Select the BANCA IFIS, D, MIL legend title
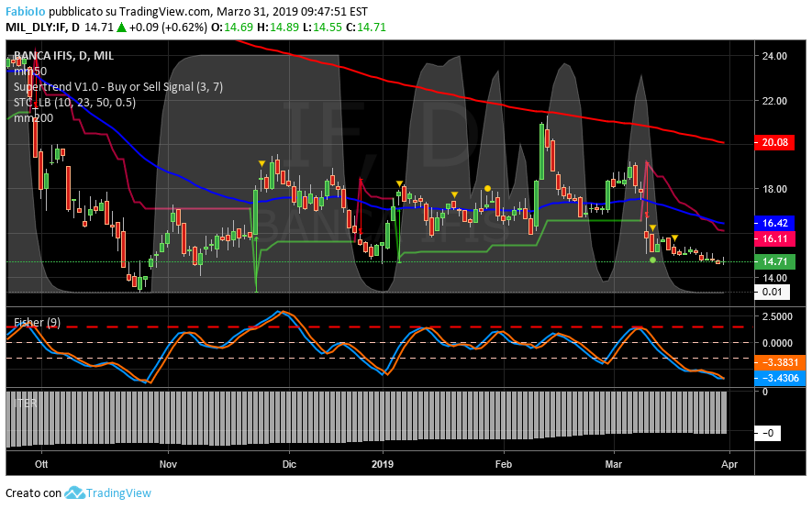The width and height of the screenshot is (812, 509). pyautogui.click(x=63, y=56)
